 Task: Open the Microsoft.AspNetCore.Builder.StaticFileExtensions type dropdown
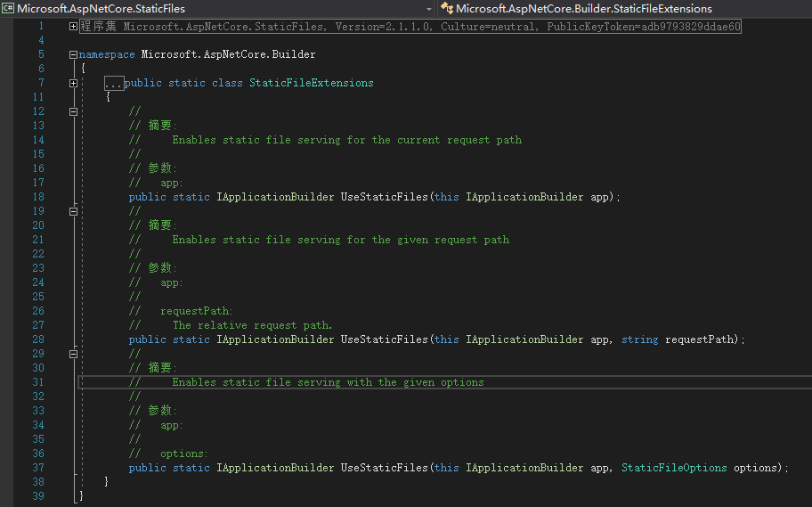[623, 9]
